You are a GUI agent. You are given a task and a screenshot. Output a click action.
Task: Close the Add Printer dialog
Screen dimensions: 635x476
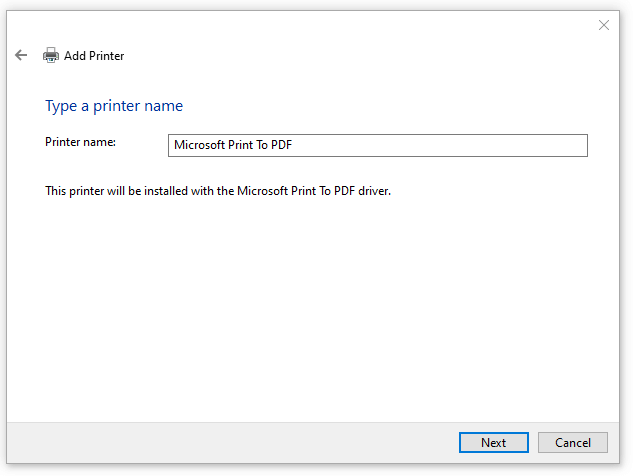(603, 25)
